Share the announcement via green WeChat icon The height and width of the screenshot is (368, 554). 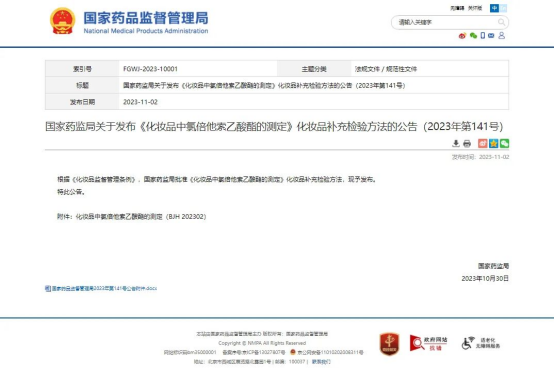[505, 143]
